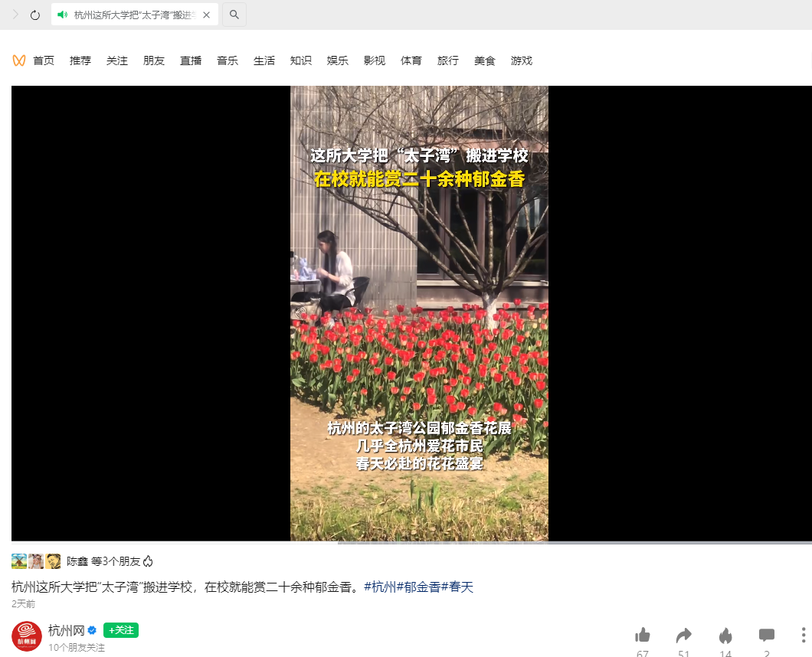The width and height of the screenshot is (812, 657).
Task: Open the comments speech bubble
Action: [767, 636]
